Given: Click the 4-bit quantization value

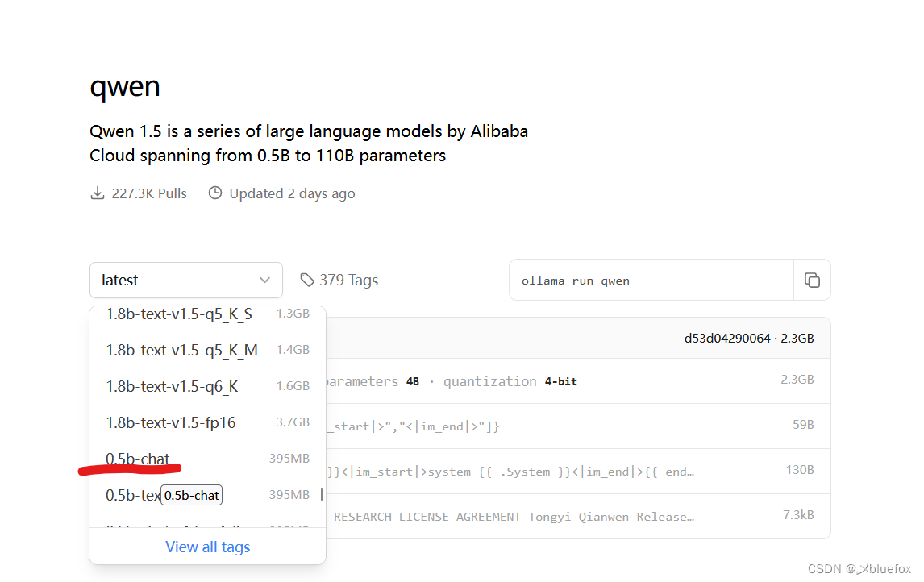Looking at the screenshot, I should [x=561, y=382].
